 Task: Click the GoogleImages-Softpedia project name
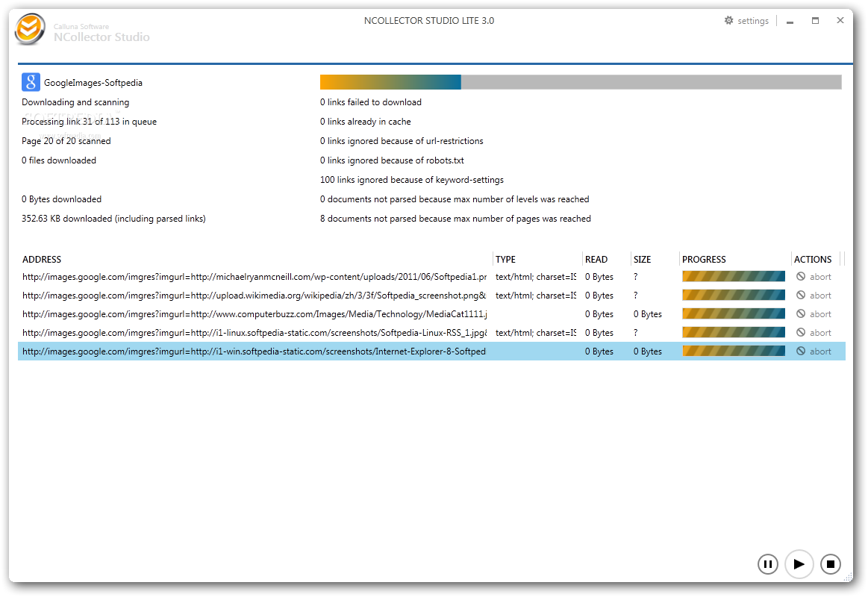[x=93, y=82]
